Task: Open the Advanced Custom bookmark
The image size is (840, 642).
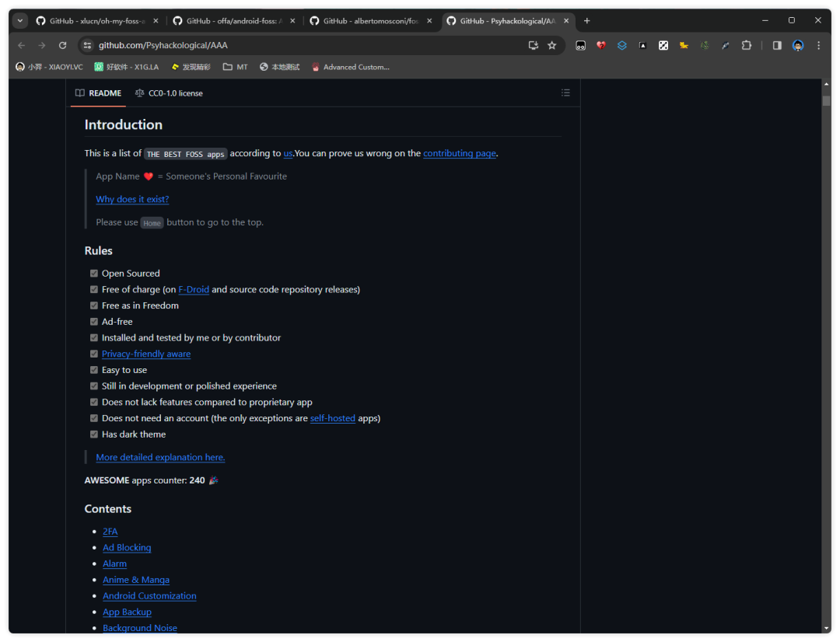Action: coord(351,67)
